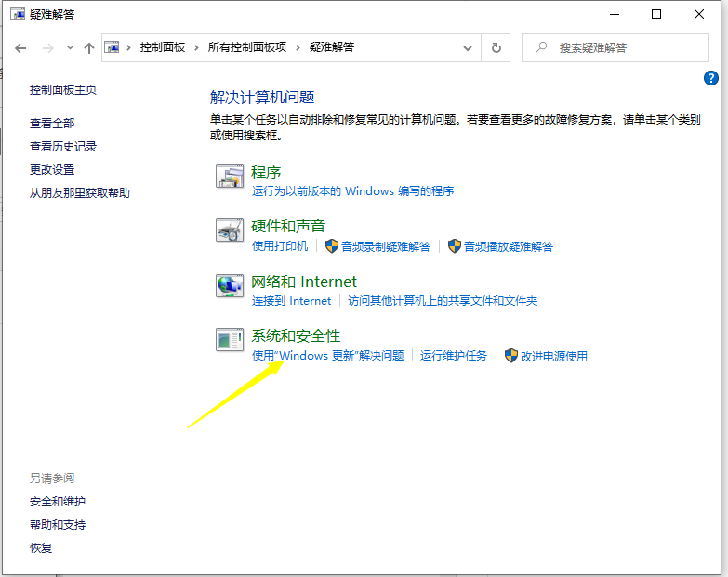This screenshot has height=577, width=728.
Task: Start 音频播放疑难解答
Action: [x=509, y=246]
